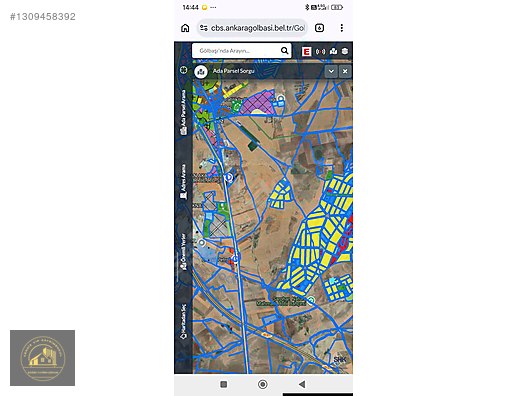Viewport: 528px width, 396px height.
Task: Close the Ada Parsel Sorgu panel
Action: coord(345,71)
